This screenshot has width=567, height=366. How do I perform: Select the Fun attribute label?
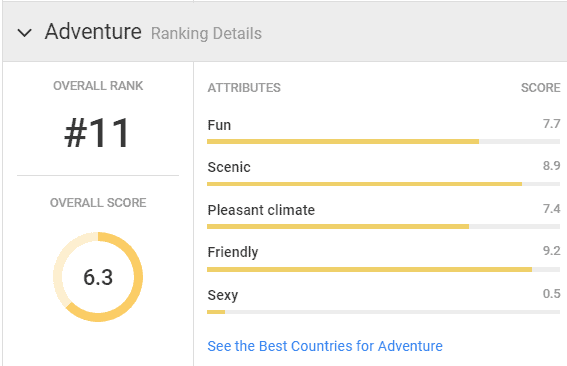pyautogui.click(x=219, y=125)
